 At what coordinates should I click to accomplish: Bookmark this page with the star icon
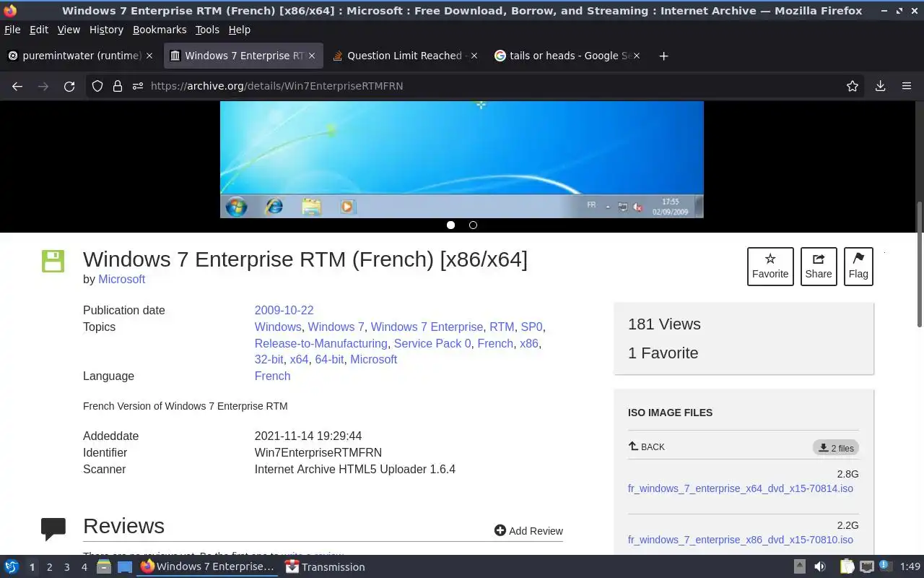853,86
